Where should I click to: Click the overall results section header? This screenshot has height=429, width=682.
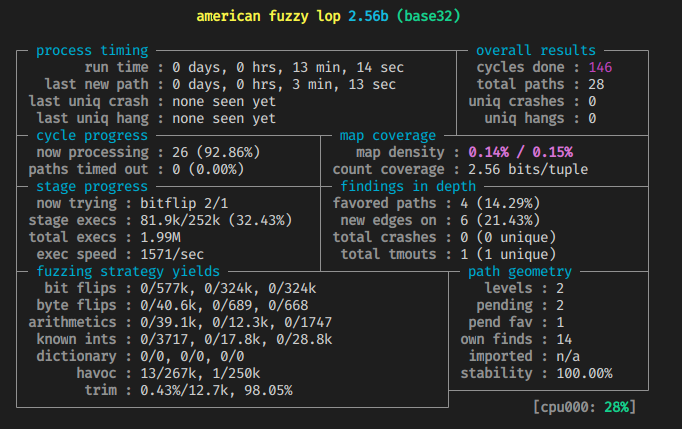[535, 50]
